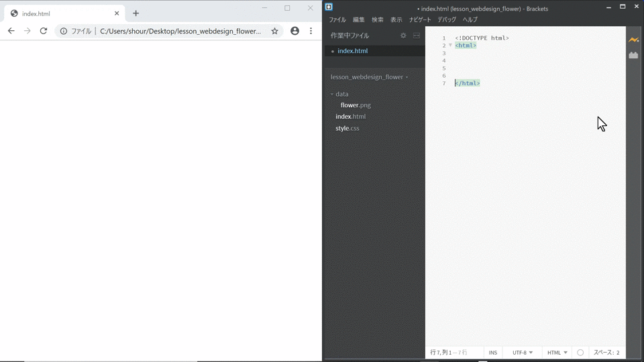Click the Chrome address bar URL
This screenshot has height=362, width=644.
[x=180, y=32]
